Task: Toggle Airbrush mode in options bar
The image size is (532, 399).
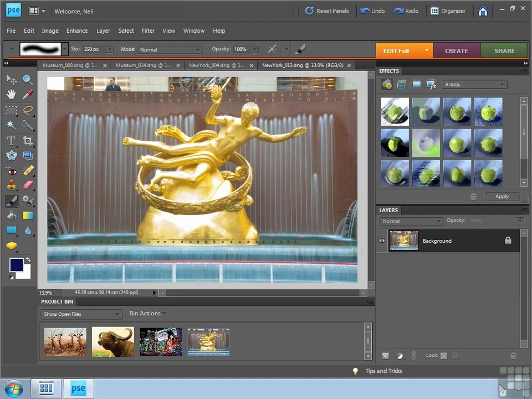Action: click(272, 49)
